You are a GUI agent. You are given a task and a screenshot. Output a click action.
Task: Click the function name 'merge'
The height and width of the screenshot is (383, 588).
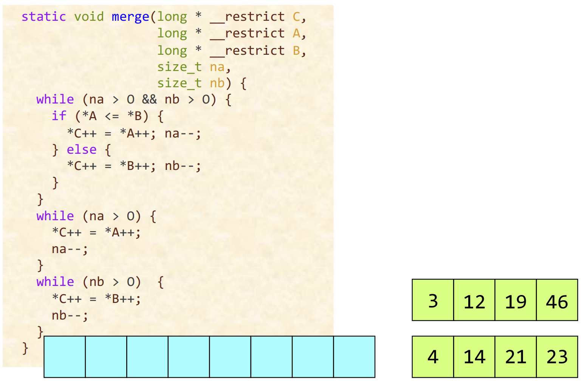tap(130, 17)
